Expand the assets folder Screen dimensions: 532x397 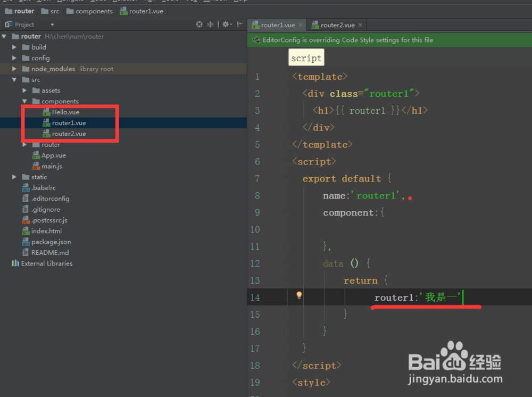(24, 90)
